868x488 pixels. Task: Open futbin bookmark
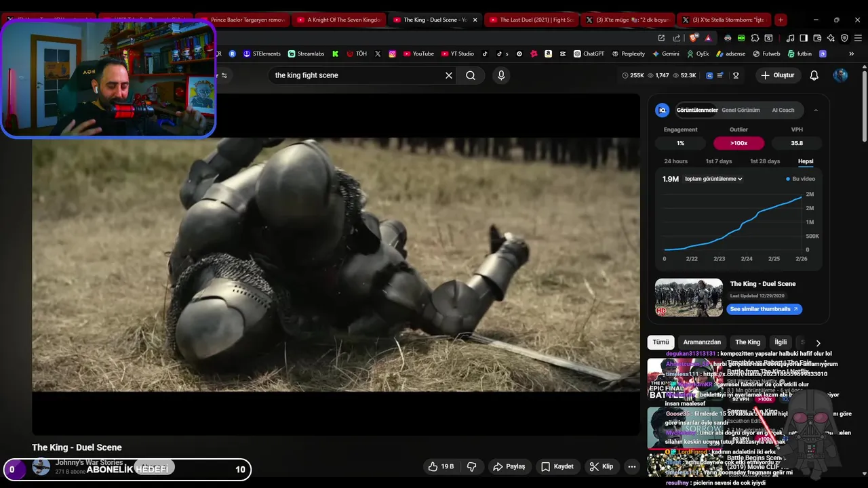click(800, 54)
